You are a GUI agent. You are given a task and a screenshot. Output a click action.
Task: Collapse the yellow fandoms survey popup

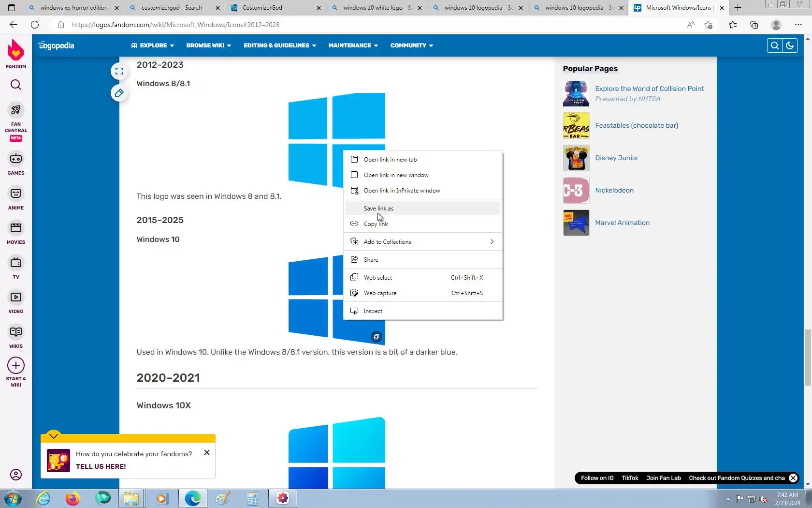[54, 436]
